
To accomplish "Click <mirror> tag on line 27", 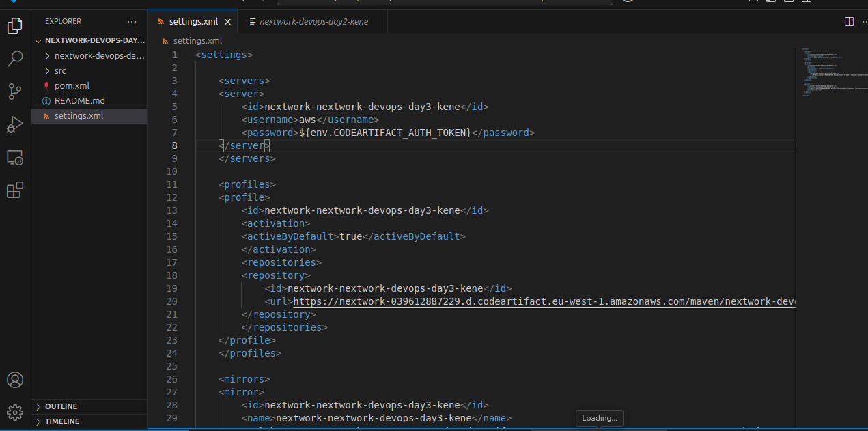I will click(x=241, y=392).
